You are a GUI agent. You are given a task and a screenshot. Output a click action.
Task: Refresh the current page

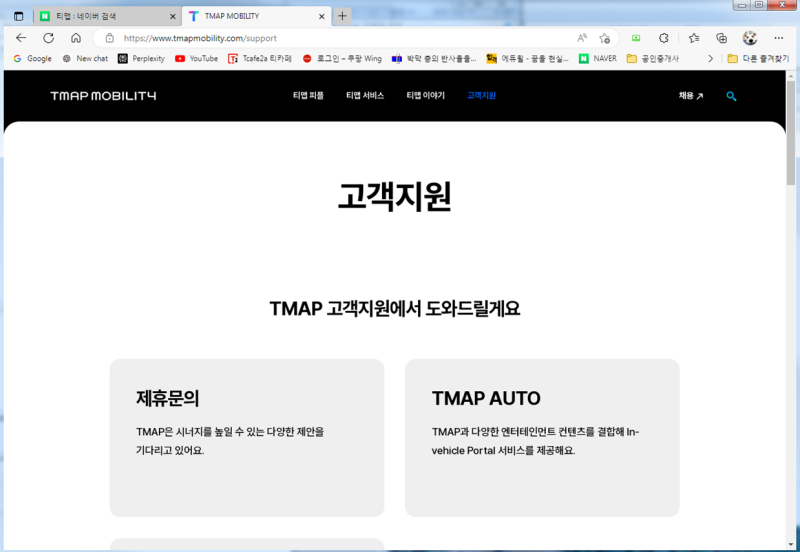point(48,38)
